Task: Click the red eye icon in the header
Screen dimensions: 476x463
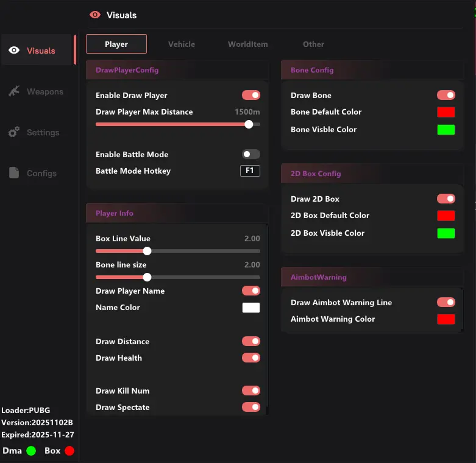Action: click(94, 15)
